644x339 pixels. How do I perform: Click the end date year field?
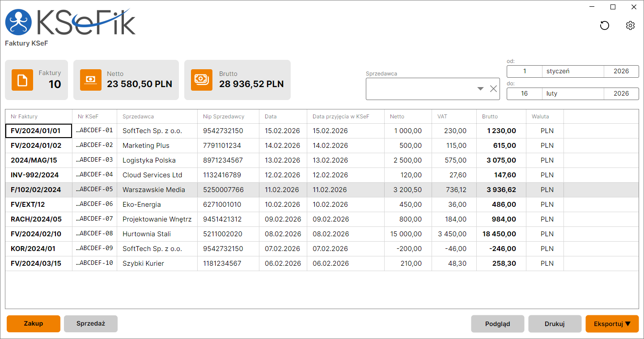[621, 93]
